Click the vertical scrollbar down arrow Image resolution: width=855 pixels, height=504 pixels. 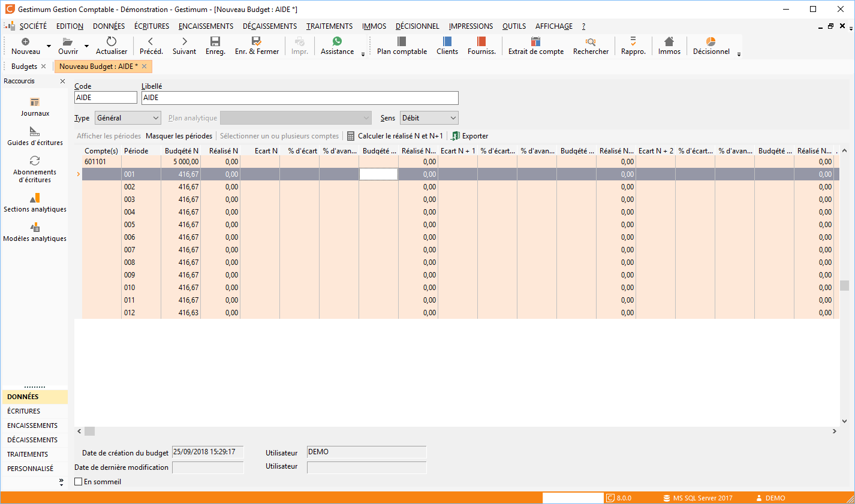point(844,421)
